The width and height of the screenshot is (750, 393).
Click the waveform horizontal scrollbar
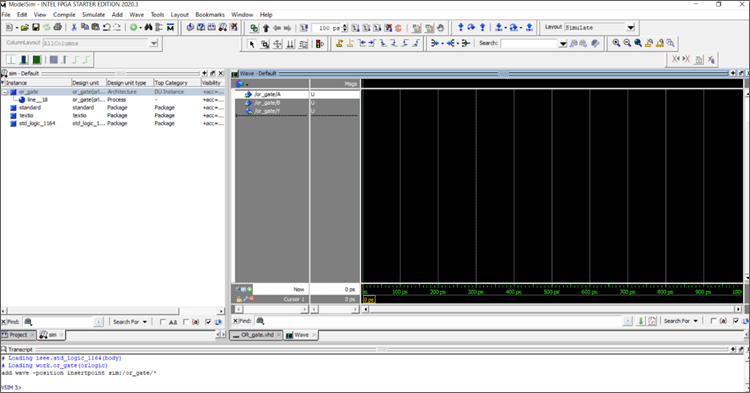point(553,310)
